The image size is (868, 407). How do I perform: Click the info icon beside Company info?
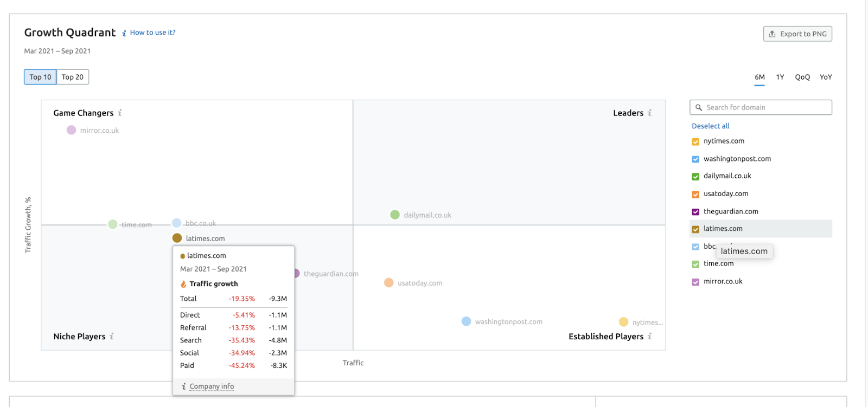(184, 386)
